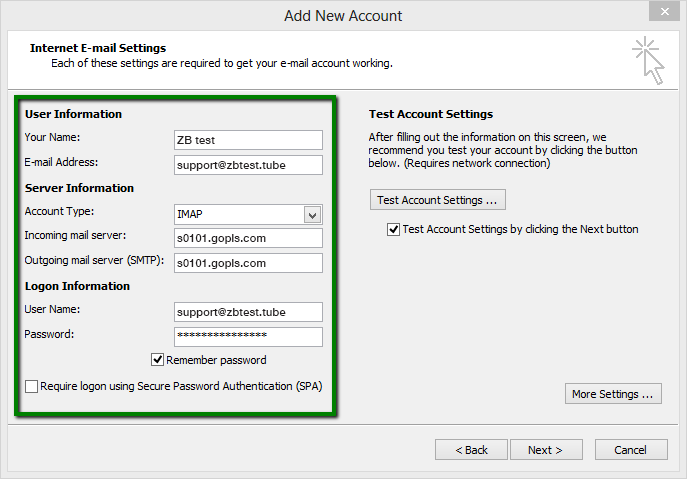Image resolution: width=687 pixels, height=479 pixels.
Task: Select the Incoming mail server field
Action: pyautogui.click(x=247, y=238)
